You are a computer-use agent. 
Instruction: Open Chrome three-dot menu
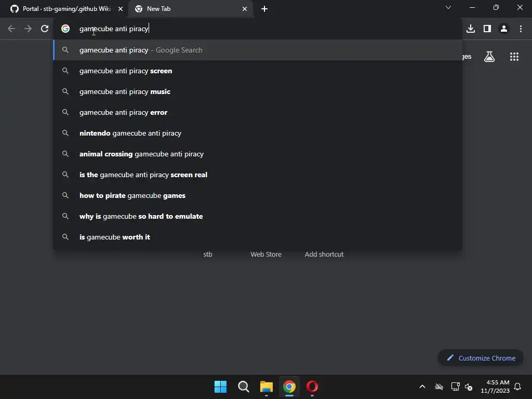(521, 29)
